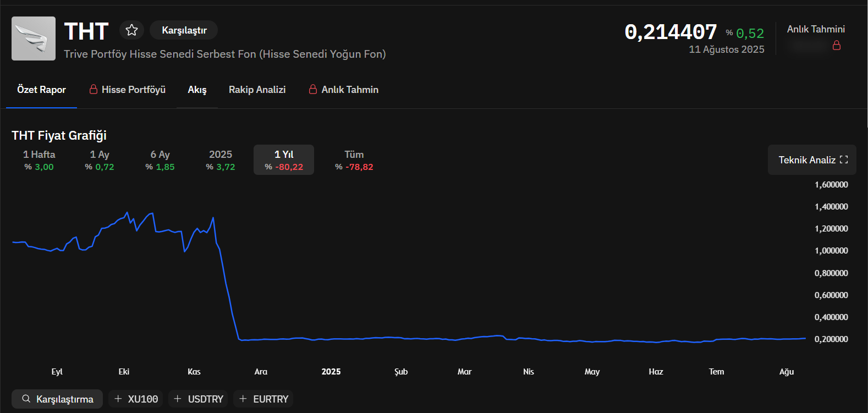Click the Kas month label on chart axis
868x413 pixels.
(x=194, y=372)
